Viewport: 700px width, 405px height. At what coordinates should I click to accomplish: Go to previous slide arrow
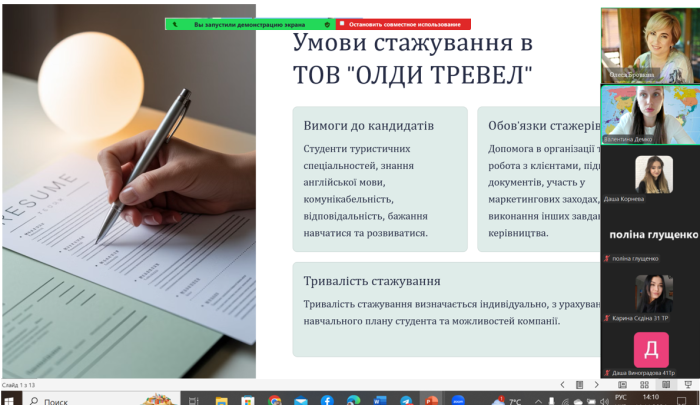coord(562,384)
